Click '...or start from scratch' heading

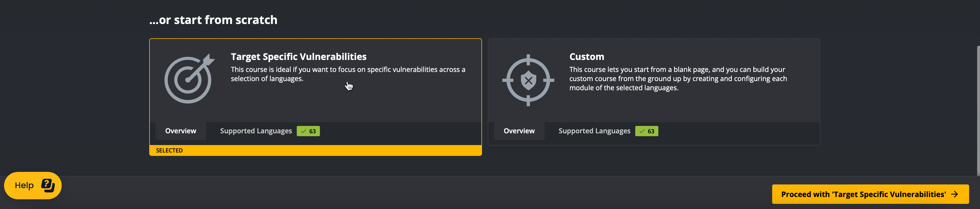tap(214, 20)
